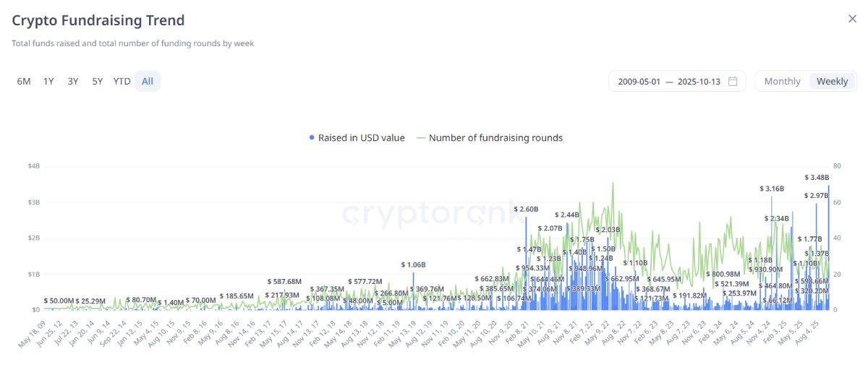This screenshot has width=868, height=370.
Task: Choose the 5Y time range
Action: pyautogui.click(x=98, y=81)
